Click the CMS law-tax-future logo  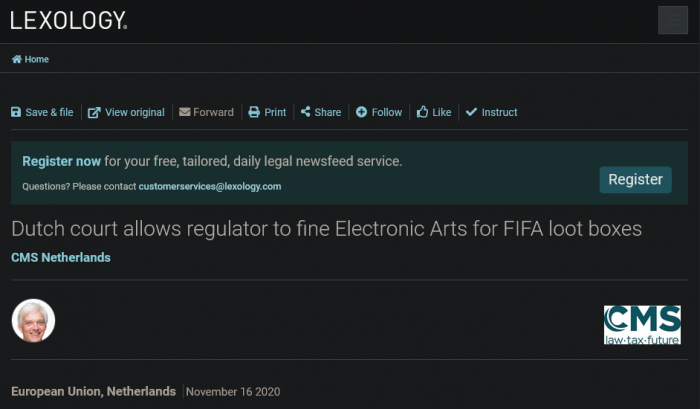pos(642,325)
